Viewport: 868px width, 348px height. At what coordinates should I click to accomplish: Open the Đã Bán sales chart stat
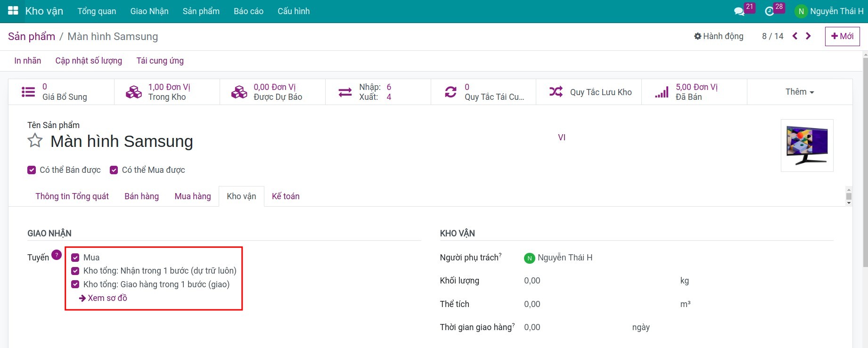[688, 92]
